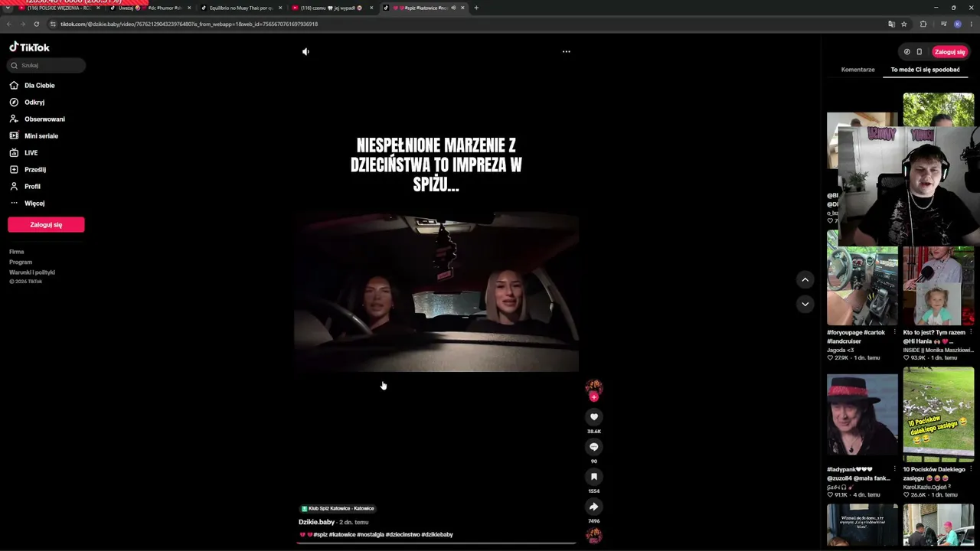Viewport: 980px width, 551px height.
Task: Mute the TikTok video sound
Action: (x=305, y=52)
